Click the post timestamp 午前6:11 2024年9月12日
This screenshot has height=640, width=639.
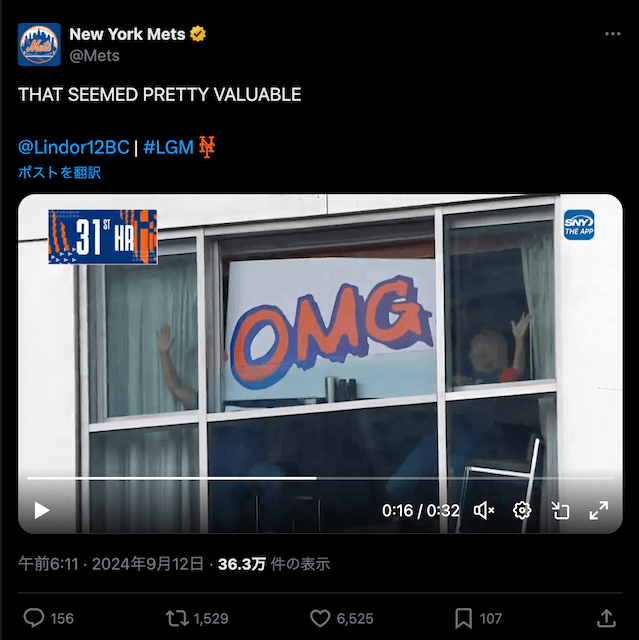click(111, 564)
